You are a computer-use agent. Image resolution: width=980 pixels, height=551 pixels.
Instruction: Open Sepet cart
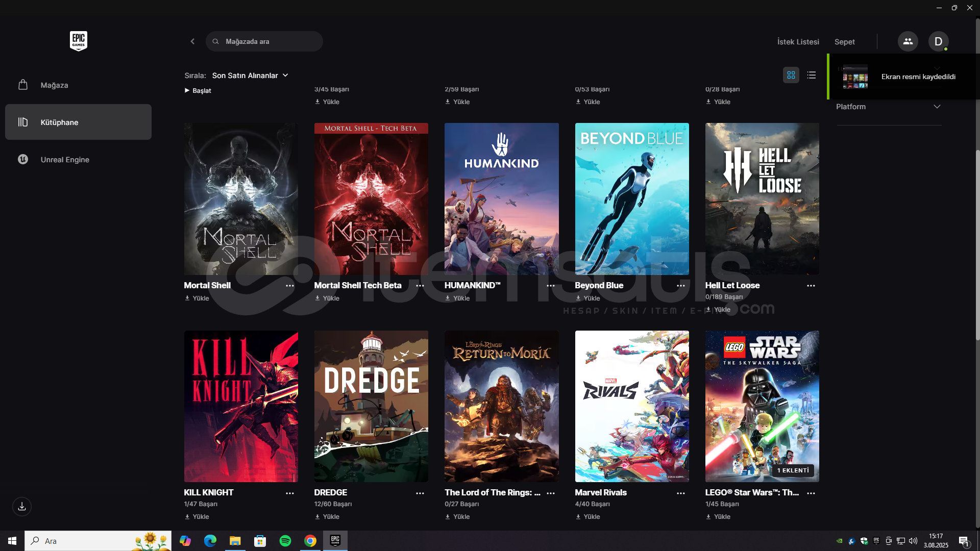[x=844, y=42]
